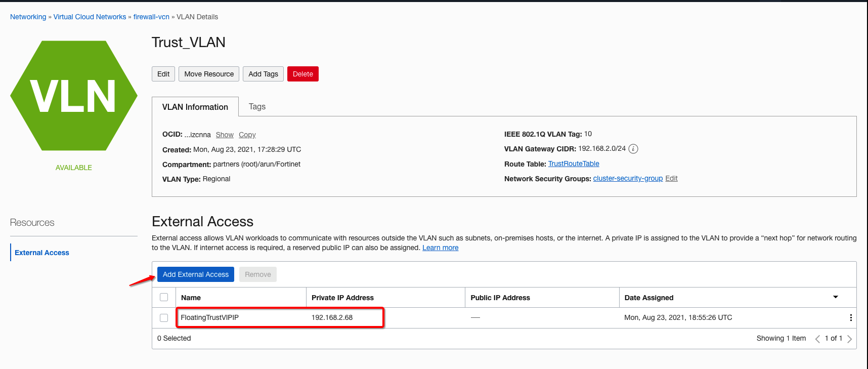Click the IEEE 802.1Q VLAN Tag value 10
This screenshot has height=369, width=868.
click(x=588, y=134)
